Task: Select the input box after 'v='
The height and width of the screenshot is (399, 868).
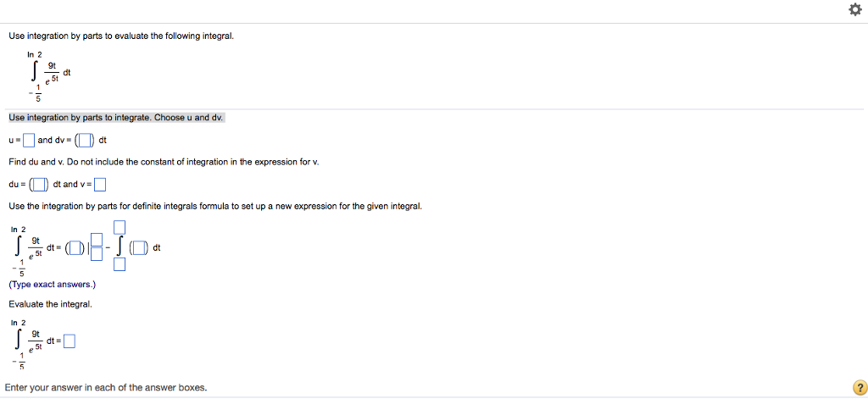Action: [100, 184]
